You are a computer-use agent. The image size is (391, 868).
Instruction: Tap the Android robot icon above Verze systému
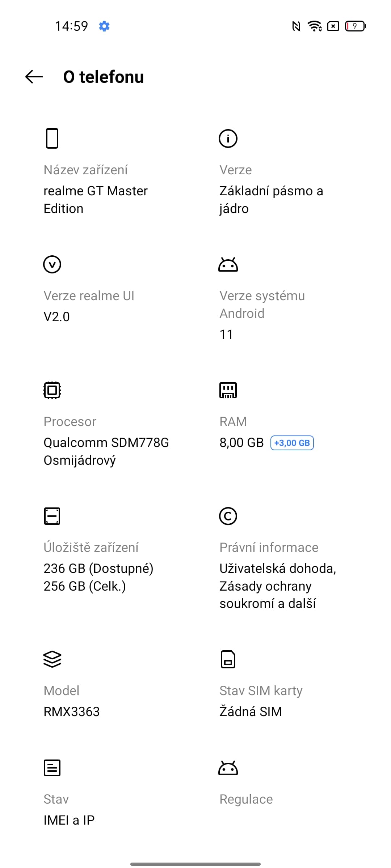pos(228,265)
